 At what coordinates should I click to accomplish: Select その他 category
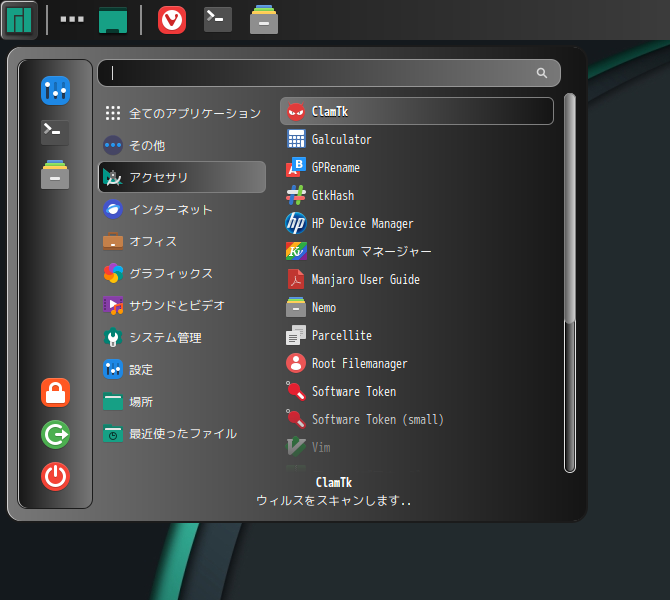(182, 145)
